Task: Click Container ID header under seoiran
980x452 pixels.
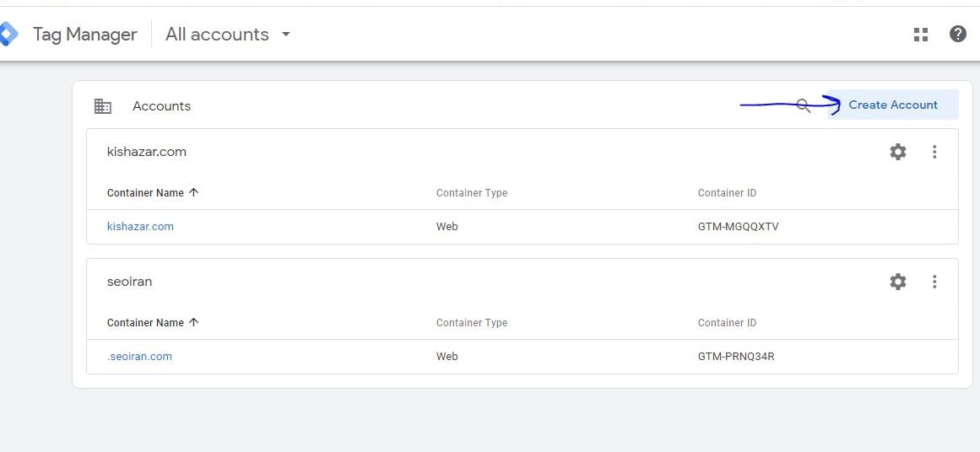Action: pyautogui.click(x=727, y=323)
